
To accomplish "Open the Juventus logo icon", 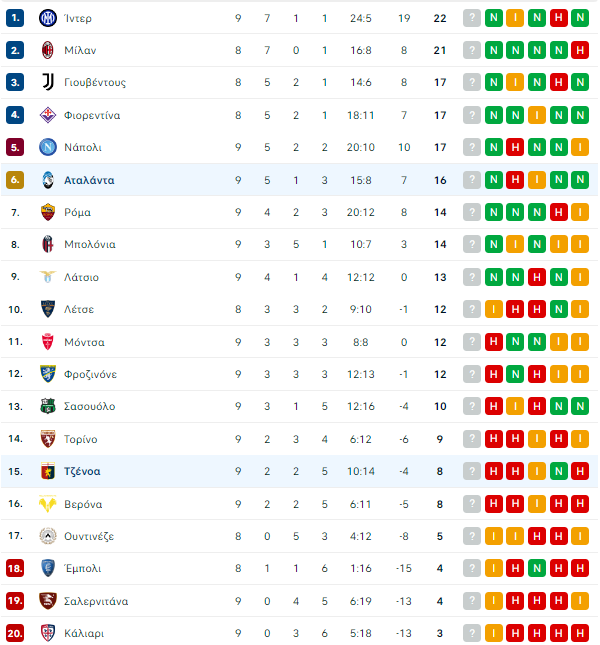I will [x=48, y=82].
